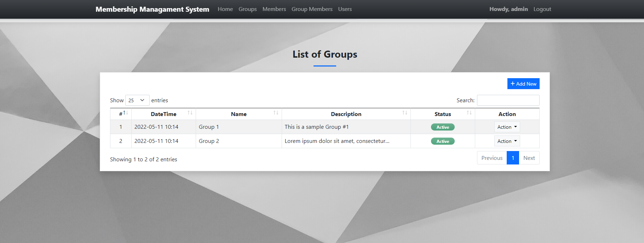644x243 pixels.
Task: Click the Logout link
Action: click(x=542, y=9)
